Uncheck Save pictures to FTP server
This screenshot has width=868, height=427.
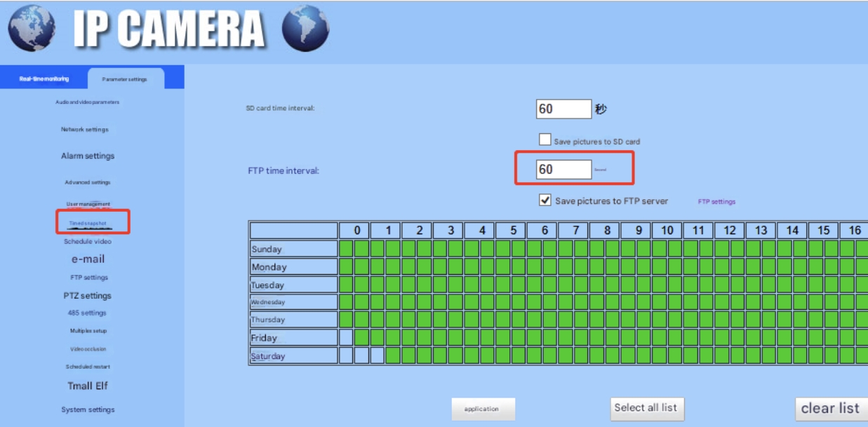tap(545, 200)
